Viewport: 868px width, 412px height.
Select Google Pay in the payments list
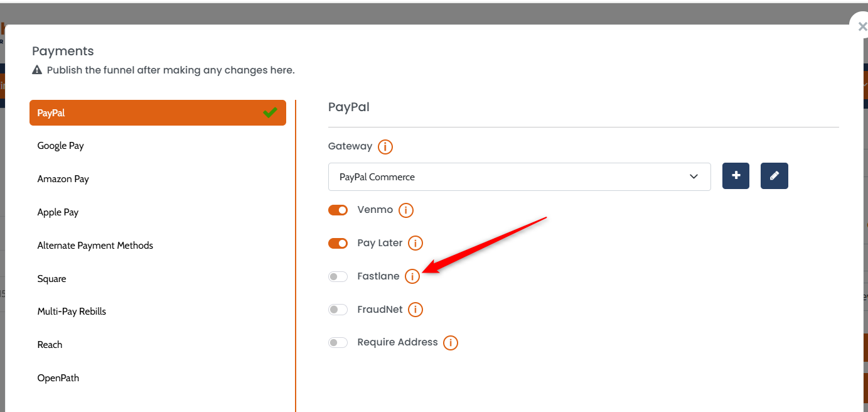61,146
